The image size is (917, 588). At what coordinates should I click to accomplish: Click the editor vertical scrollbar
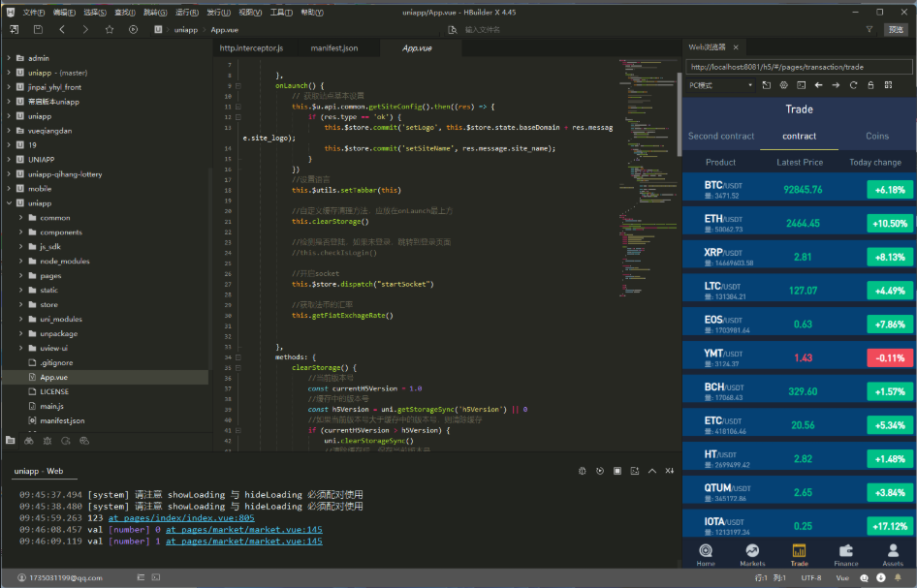click(679, 114)
